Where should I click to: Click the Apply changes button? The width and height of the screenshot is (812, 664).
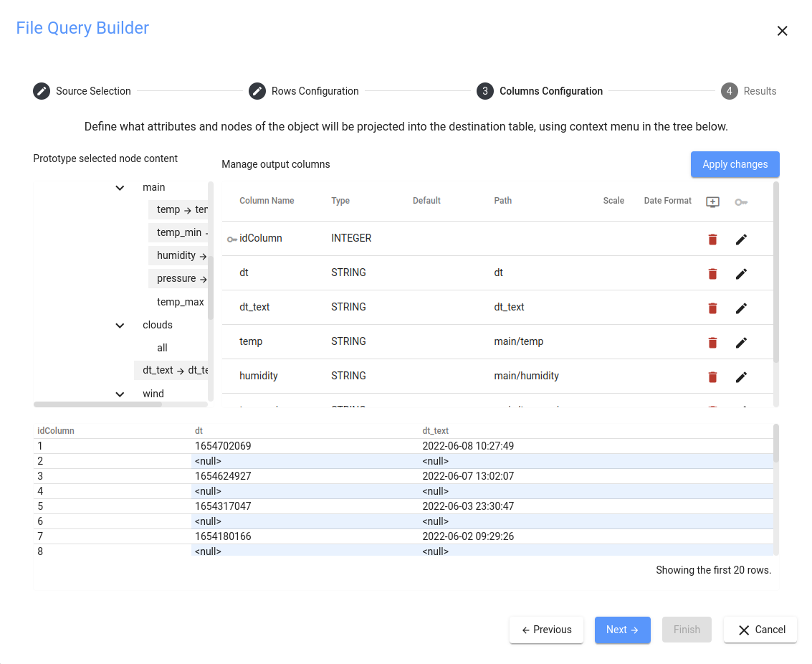point(735,164)
